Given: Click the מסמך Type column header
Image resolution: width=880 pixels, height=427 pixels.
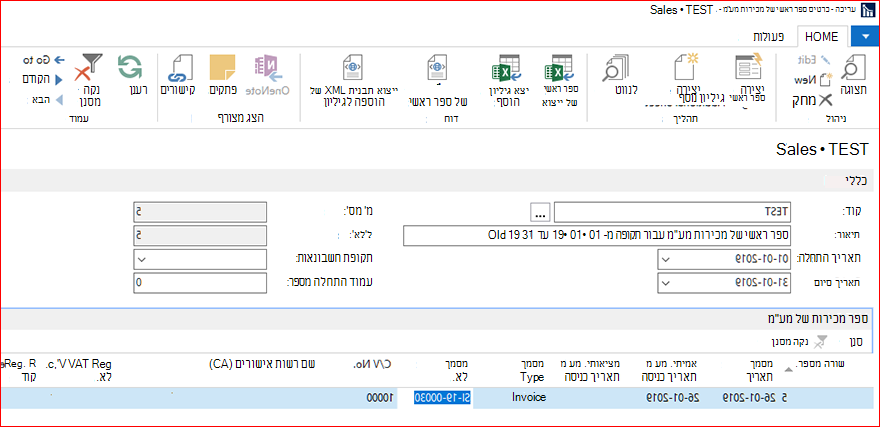Looking at the screenshot, I should coord(531,370).
